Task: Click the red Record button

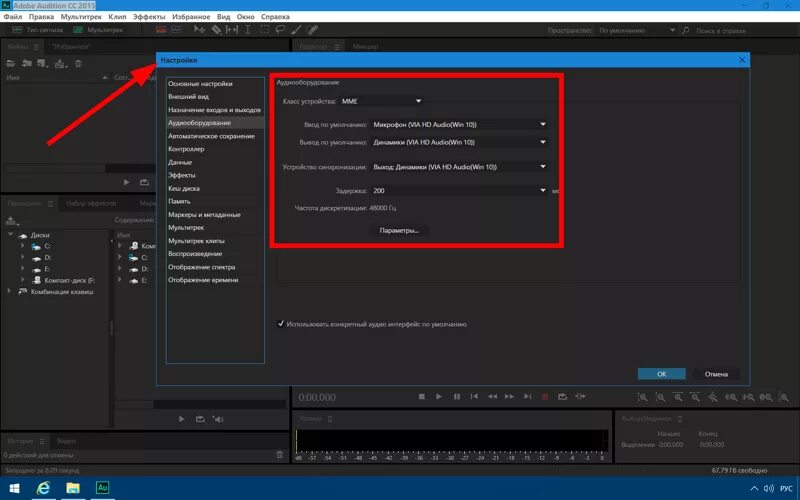Action: coord(545,396)
